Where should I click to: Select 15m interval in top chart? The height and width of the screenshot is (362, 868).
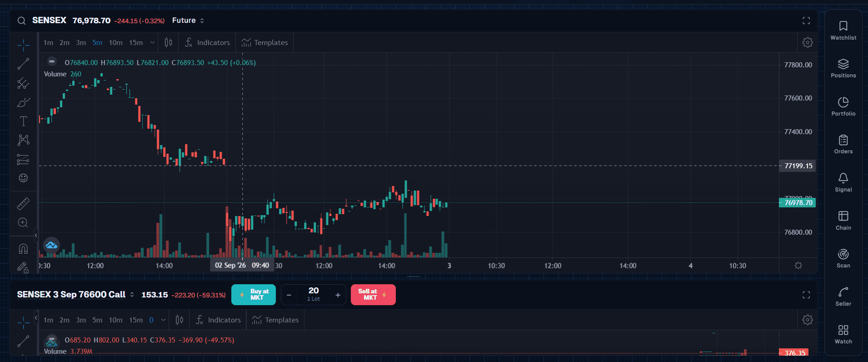tap(136, 42)
